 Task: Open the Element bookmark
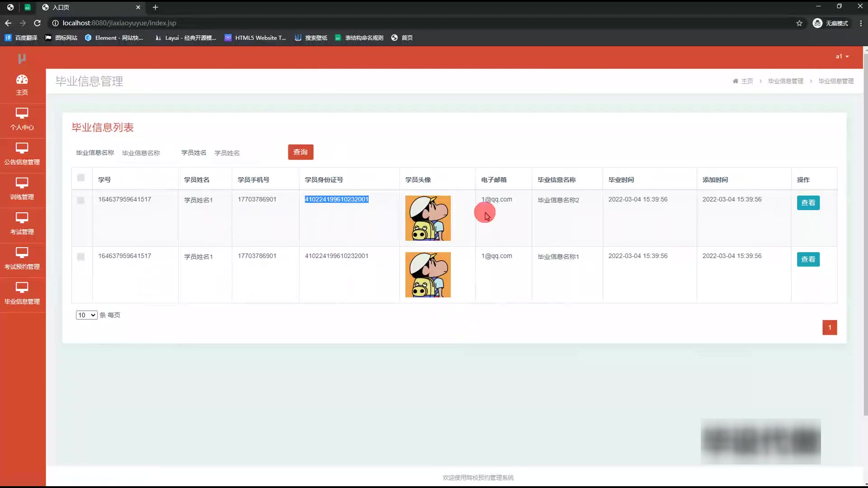pyautogui.click(x=114, y=38)
